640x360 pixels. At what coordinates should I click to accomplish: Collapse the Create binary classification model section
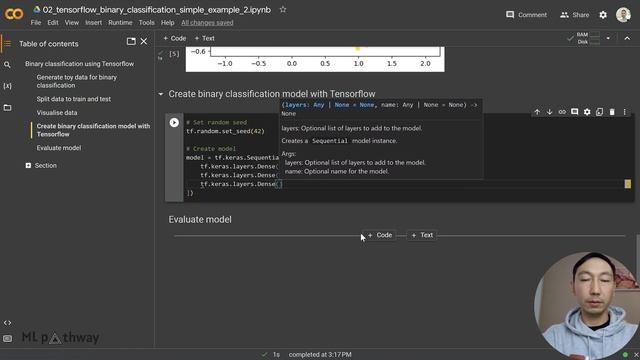[161, 94]
